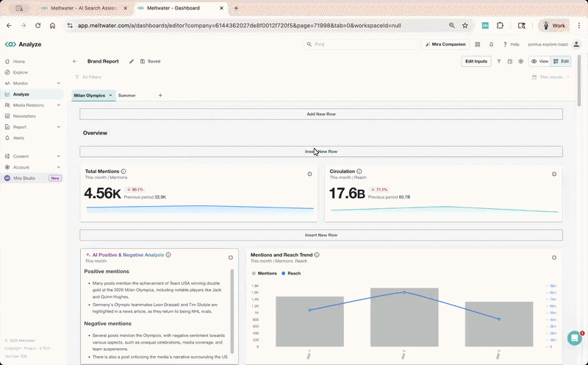588x365 pixels.
Task: Add a new dashboard tab with plus icon
Action: point(160,96)
